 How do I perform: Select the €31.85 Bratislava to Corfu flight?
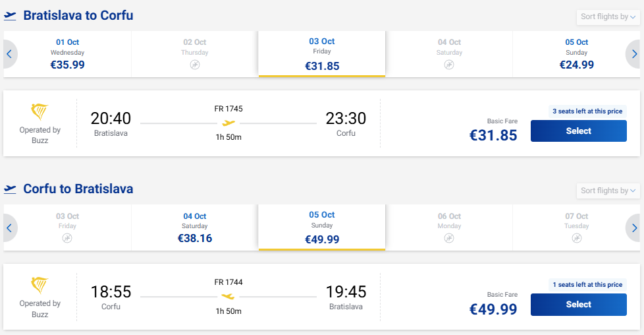click(578, 131)
